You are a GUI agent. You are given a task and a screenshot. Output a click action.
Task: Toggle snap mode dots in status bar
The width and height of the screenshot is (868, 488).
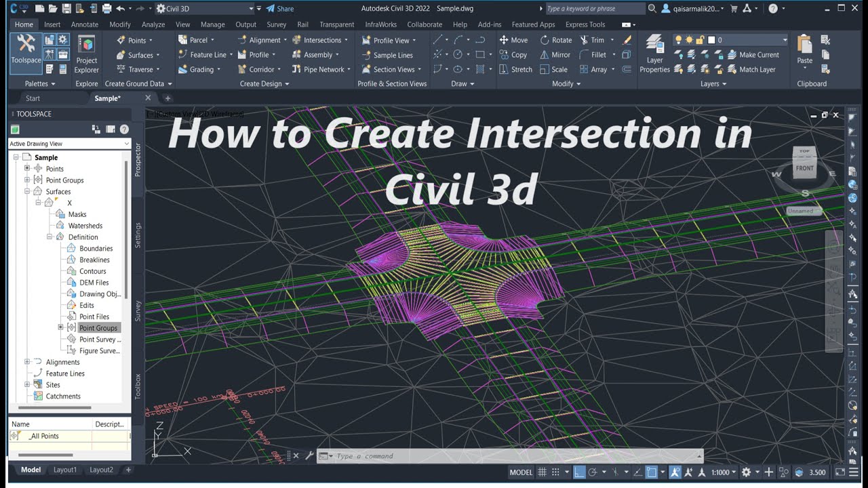tap(555, 472)
